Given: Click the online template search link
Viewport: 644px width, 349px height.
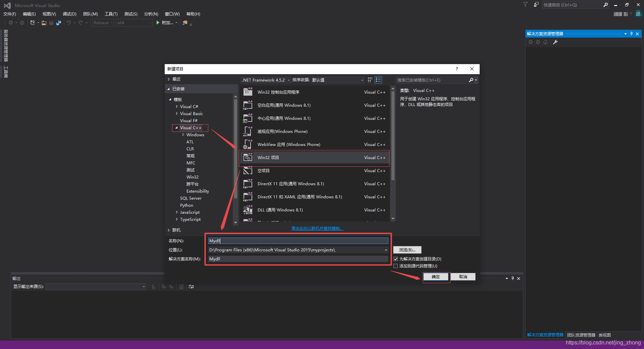Looking at the screenshot, I should 317,228.
